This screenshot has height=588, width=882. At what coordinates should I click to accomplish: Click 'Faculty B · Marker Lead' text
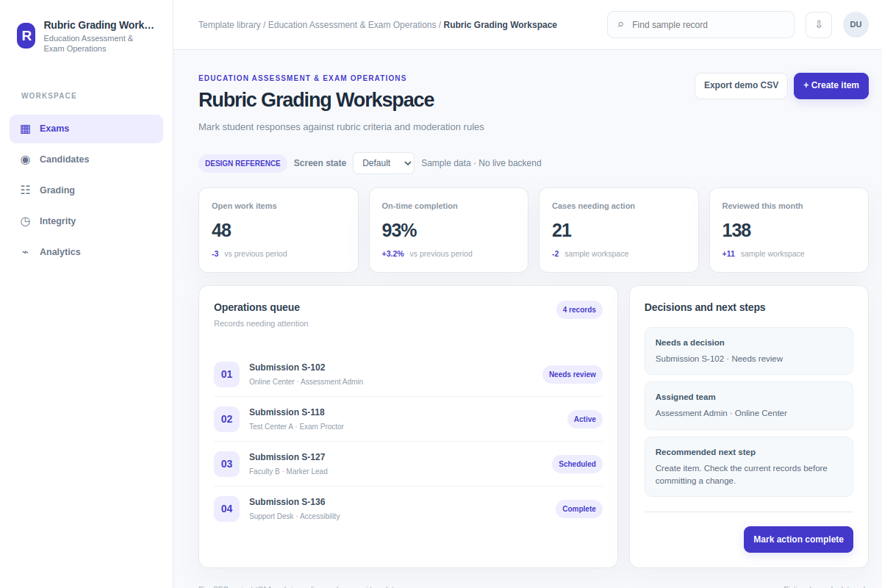289,472
